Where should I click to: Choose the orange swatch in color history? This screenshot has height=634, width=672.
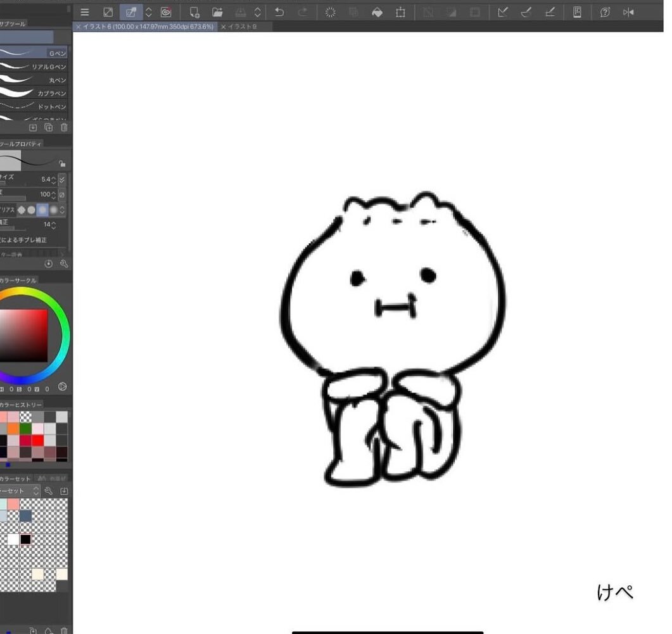click(13, 428)
